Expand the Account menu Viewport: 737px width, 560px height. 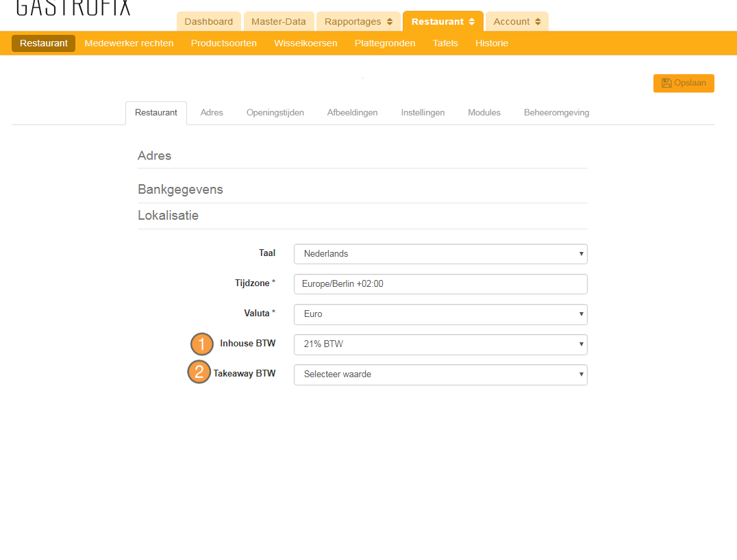[x=516, y=21]
